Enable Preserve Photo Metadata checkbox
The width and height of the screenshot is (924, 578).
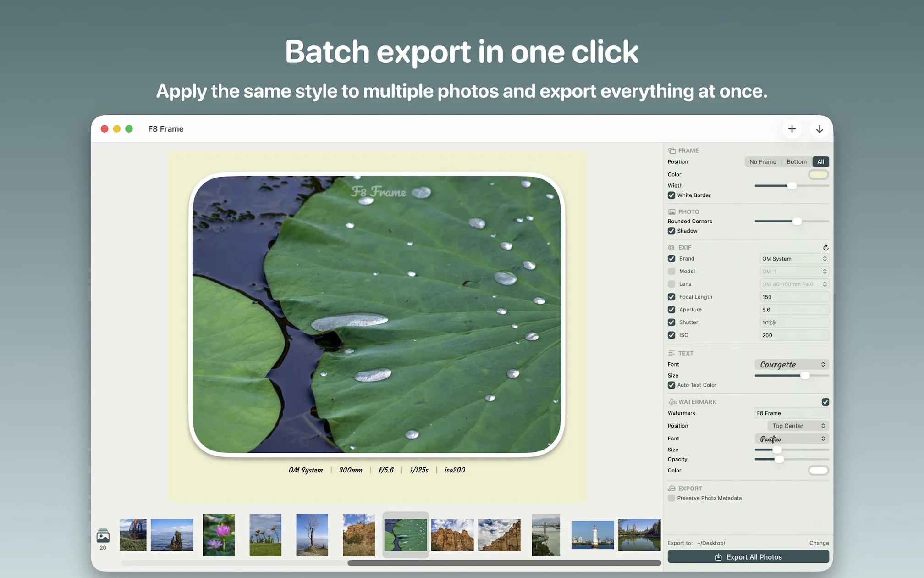click(671, 498)
